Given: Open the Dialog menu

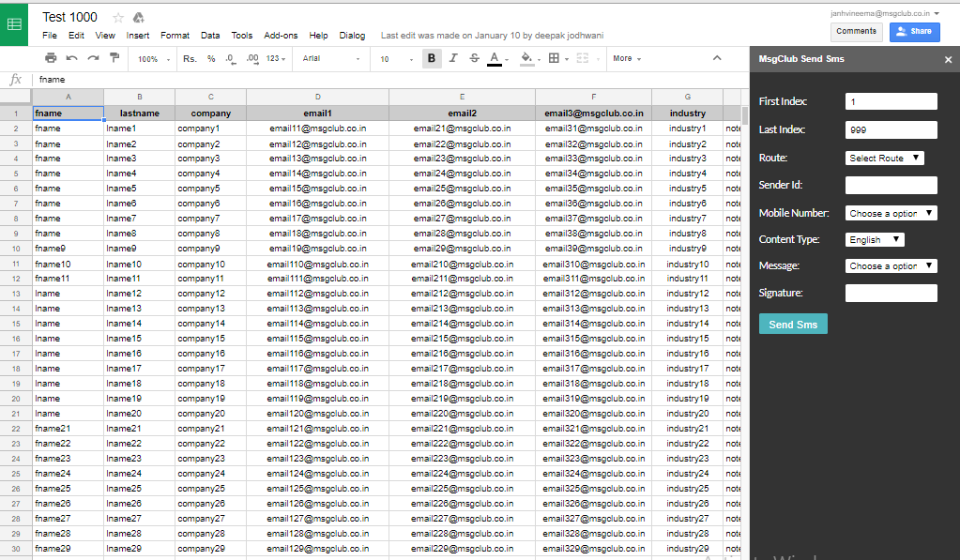Looking at the screenshot, I should pyautogui.click(x=352, y=36).
